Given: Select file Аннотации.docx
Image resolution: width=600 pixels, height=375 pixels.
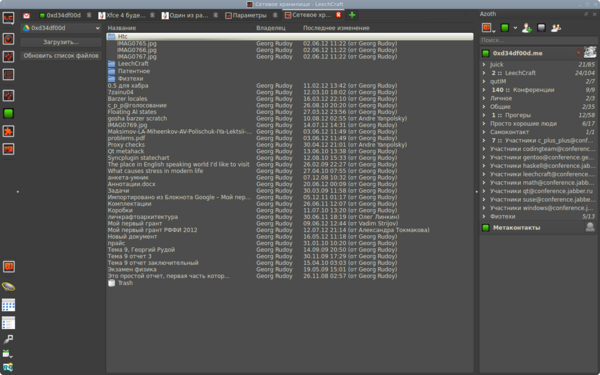Looking at the screenshot, I should click(x=290, y=184).
